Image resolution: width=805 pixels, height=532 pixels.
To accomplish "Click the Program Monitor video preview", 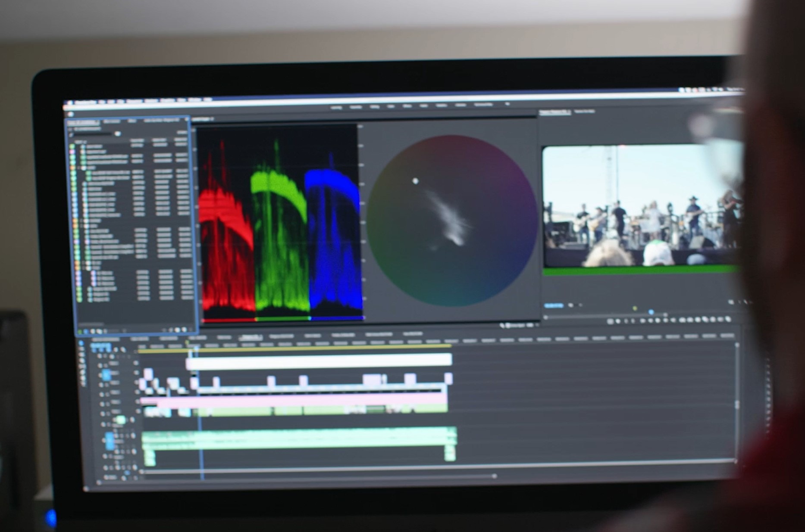I will 640,207.
